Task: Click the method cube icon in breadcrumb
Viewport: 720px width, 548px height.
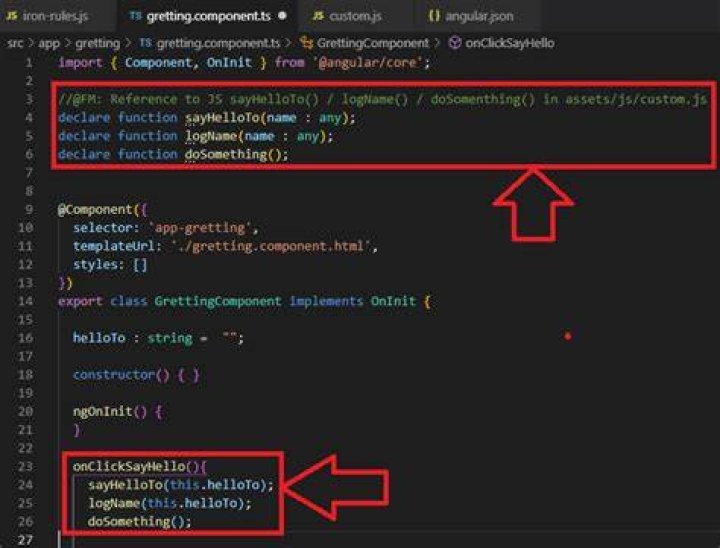Action: [x=455, y=43]
